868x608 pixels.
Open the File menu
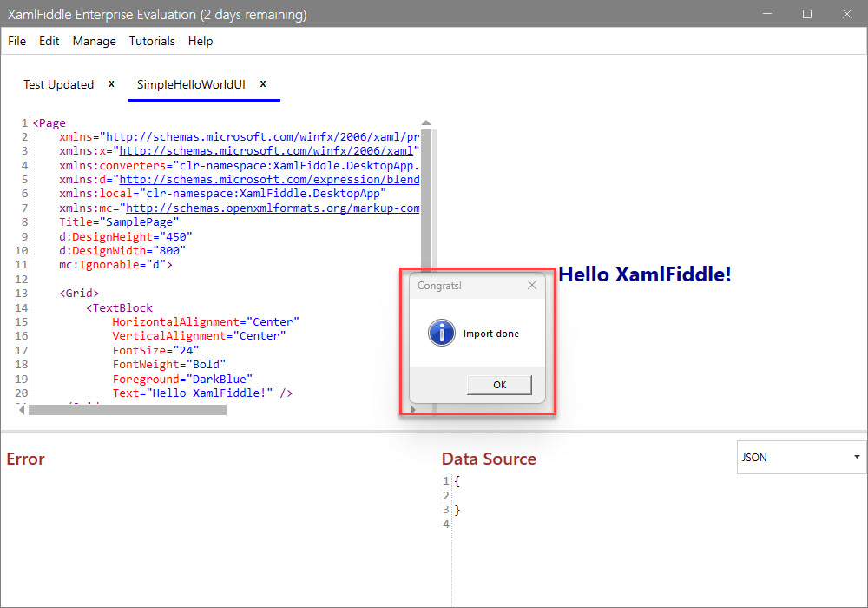16,41
